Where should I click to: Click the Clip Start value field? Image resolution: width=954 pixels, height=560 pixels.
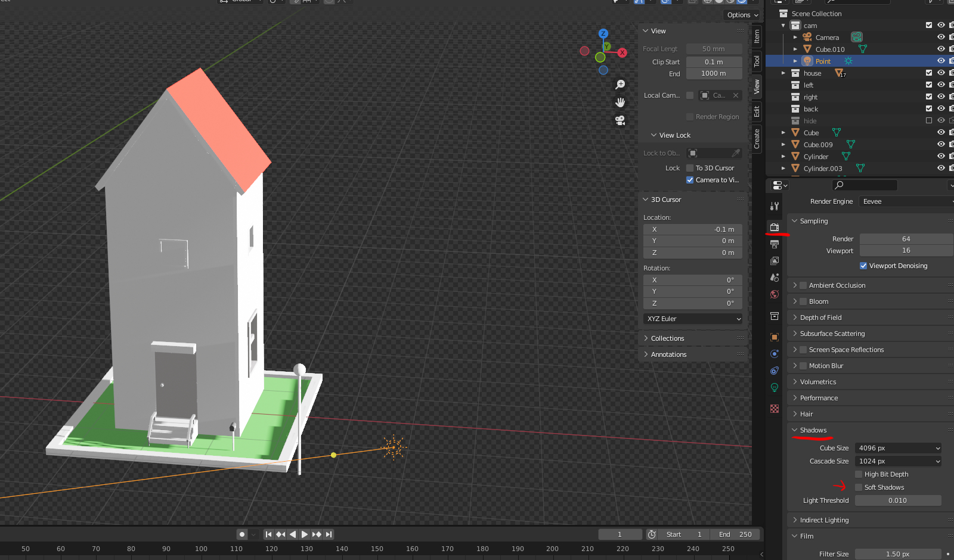click(x=714, y=62)
